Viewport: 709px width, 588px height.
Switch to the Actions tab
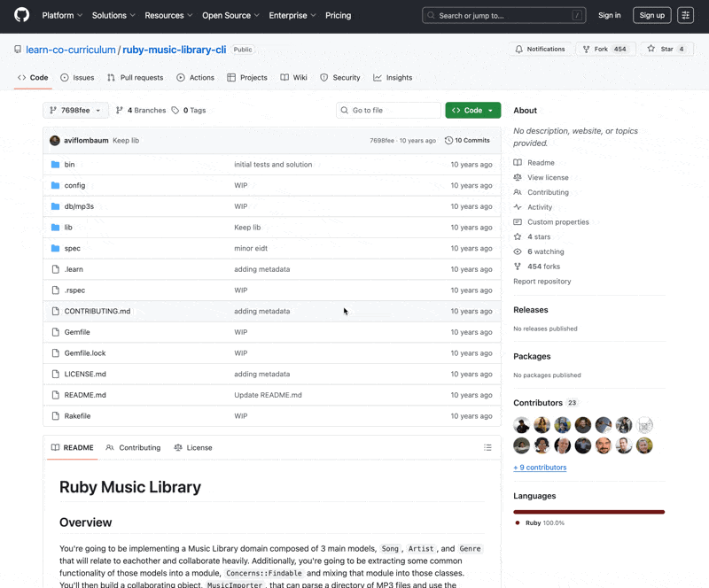click(x=195, y=78)
